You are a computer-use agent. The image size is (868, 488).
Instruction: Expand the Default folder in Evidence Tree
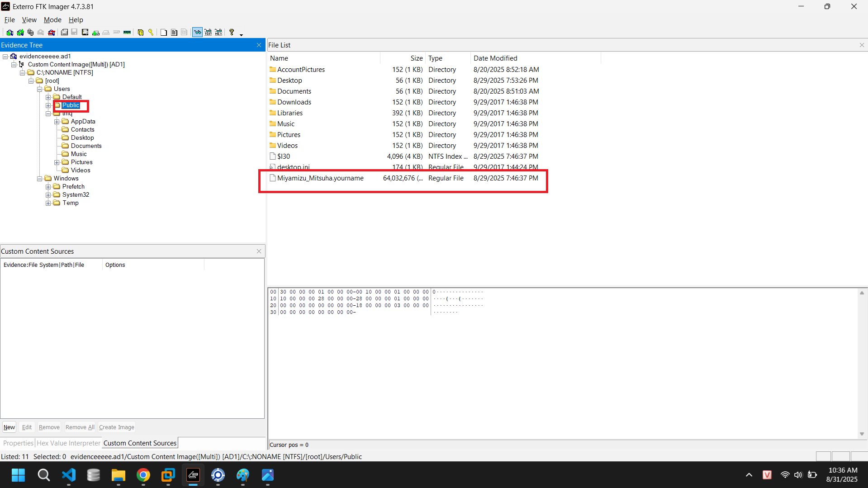pos(48,97)
